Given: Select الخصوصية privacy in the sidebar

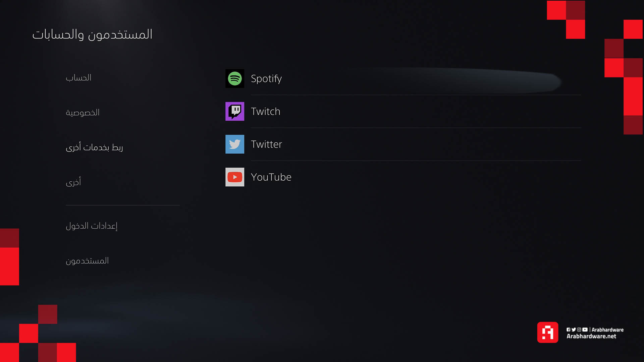Looking at the screenshot, I should [83, 113].
